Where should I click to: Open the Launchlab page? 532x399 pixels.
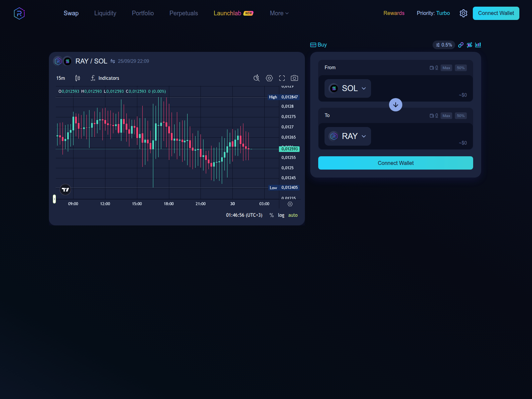coord(227,13)
